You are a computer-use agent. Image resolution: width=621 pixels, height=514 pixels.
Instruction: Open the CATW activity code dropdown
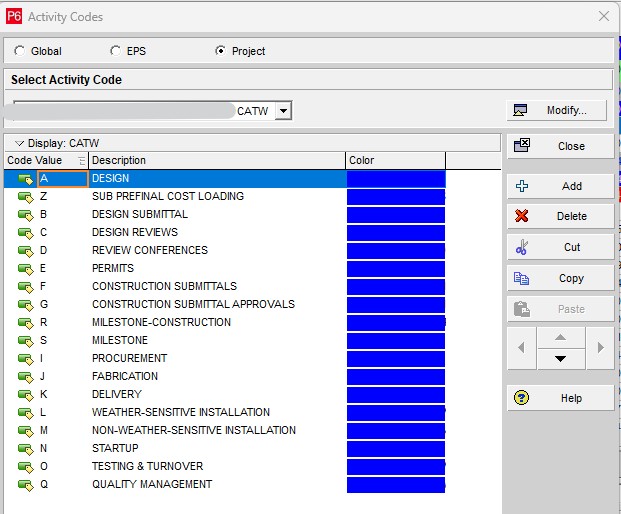(283, 111)
